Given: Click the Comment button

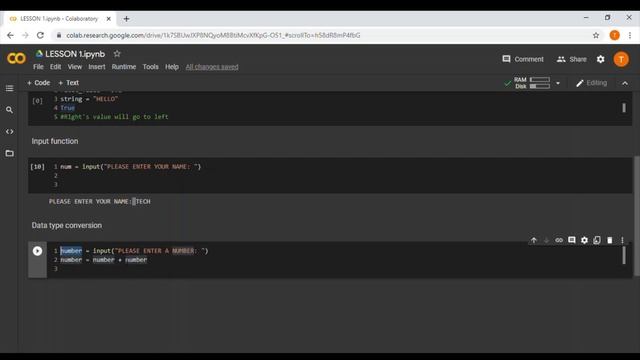Looking at the screenshot, I should 523,59.
